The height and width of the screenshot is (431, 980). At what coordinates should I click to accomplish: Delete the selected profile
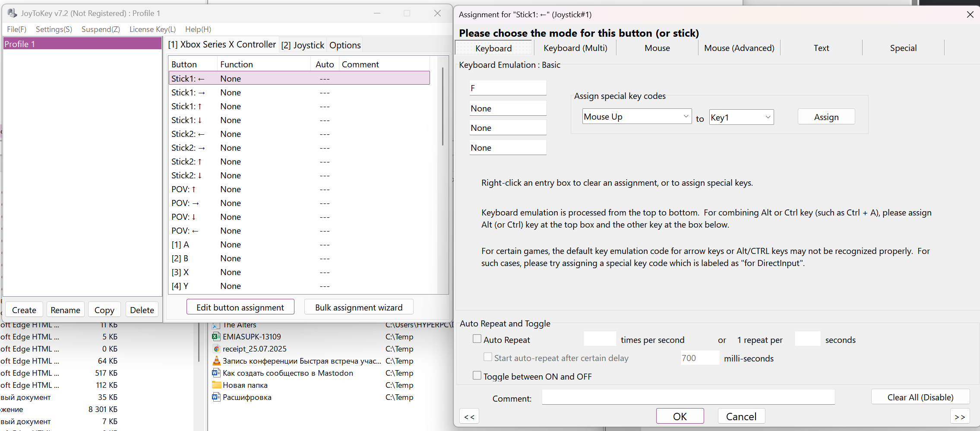(142, 310)
